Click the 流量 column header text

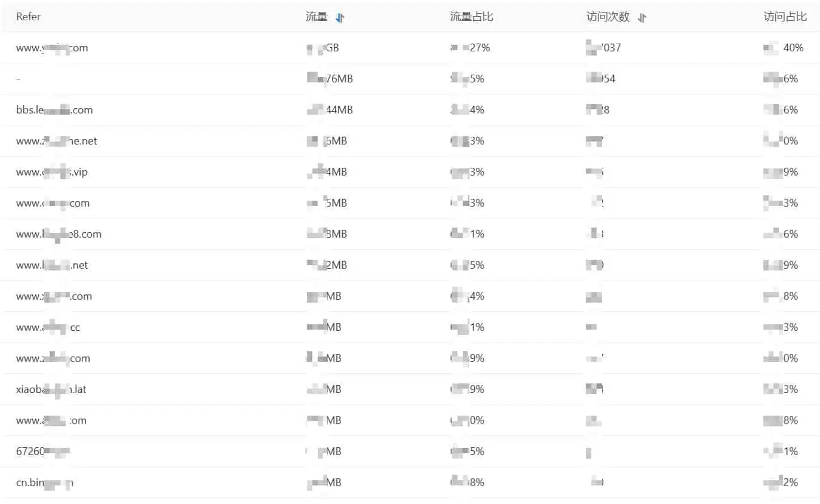[317, 17]
